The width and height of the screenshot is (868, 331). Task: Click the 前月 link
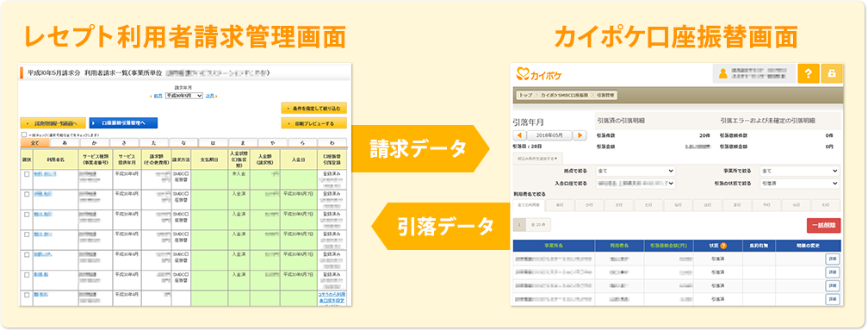point(158,96)
